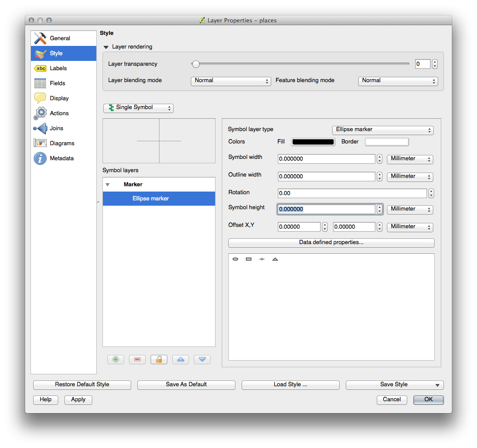Open the Layer blending mode dropdown
The image size is (477, 448).
click(x=231, y=81)
